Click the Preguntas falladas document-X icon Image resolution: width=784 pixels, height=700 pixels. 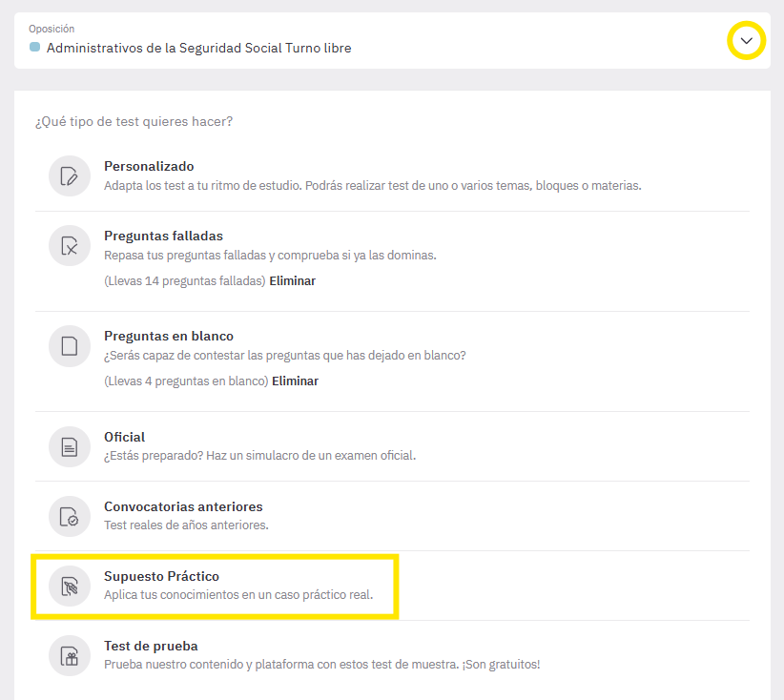70,245
